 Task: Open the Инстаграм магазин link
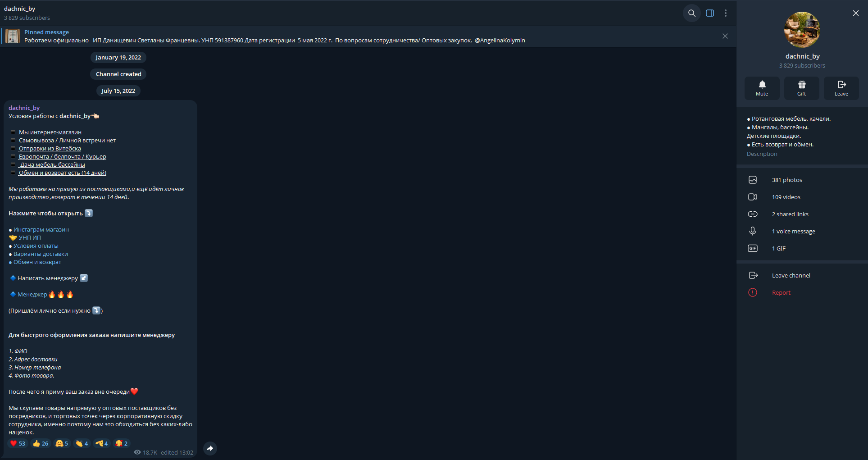pyautogui.click(x=41, y=229)
